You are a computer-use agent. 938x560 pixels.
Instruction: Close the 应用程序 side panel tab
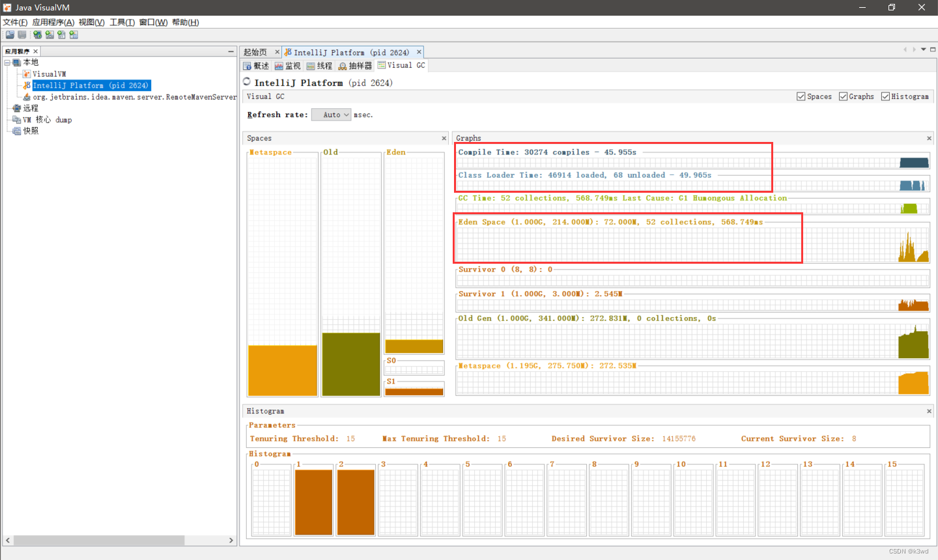coord(36,51)
